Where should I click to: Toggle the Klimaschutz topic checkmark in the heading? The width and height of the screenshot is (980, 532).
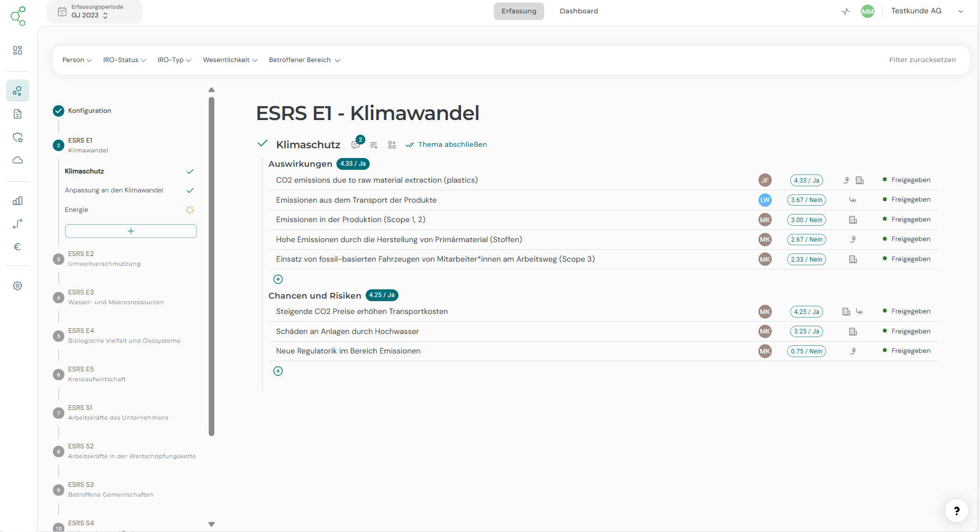(x=263, y=144)
